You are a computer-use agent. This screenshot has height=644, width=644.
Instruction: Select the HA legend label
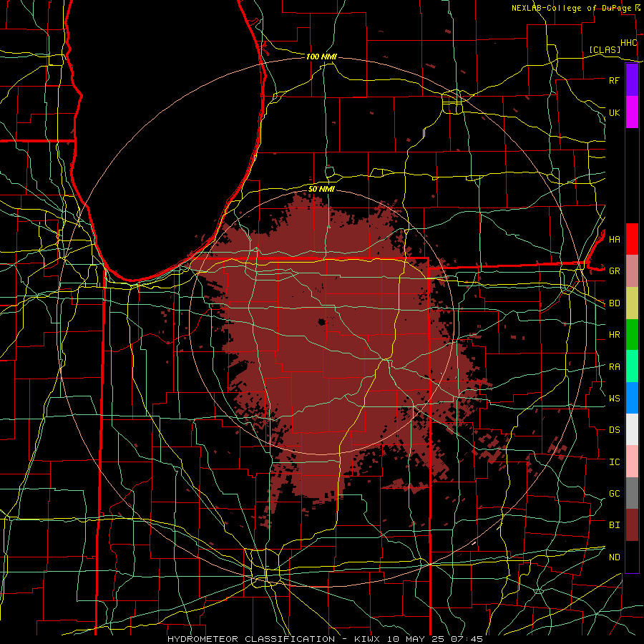click(x=614, y=239)
